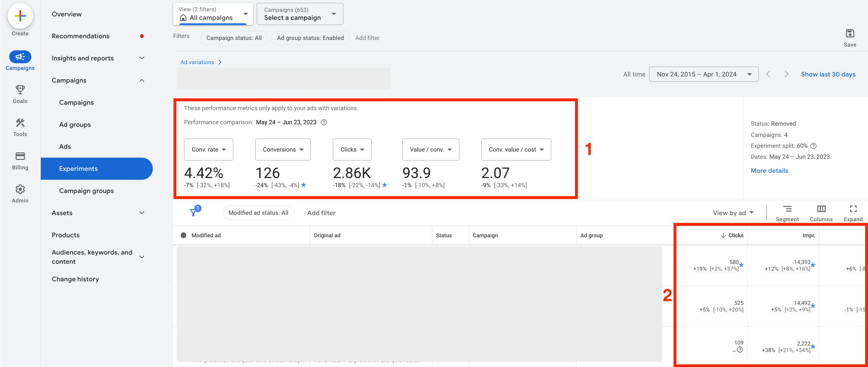Viewport: 868px width, 367px height.
Task: Open Products in the sidebar
Action: pos(66,235)
